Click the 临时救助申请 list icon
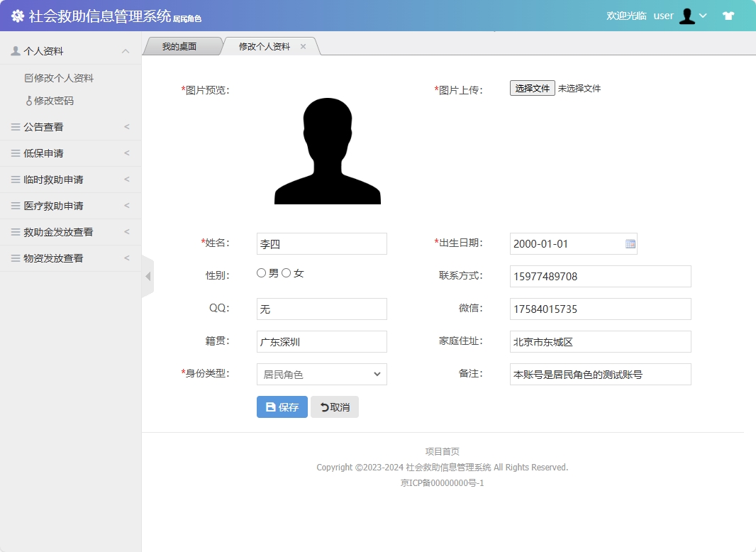This screenshot has height=552, width=756. tap(16, 180)
